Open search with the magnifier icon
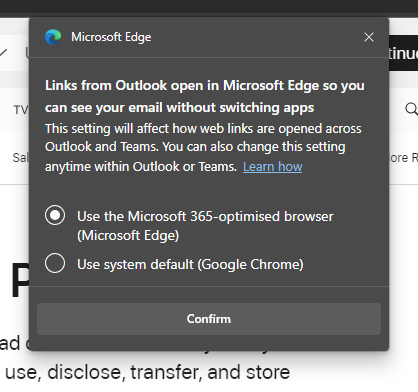The height and width of the screenshot is (392, 418). click(411, 109)
